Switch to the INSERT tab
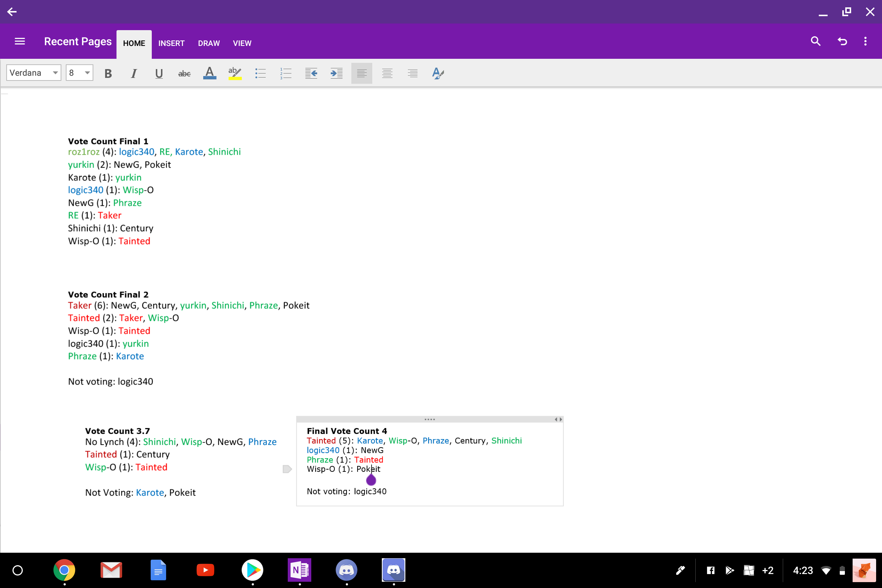The width and height of the screenshot is (882, 588). [171, 43]
